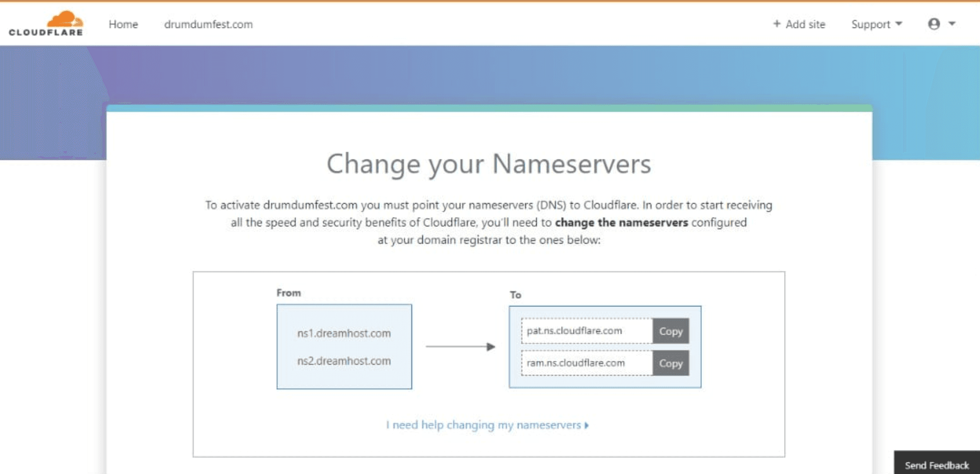Viewport: 980px width, 474px height.
Task: Open the drumdumfest.com site in the nav bar
Action: tap(208, 24)
